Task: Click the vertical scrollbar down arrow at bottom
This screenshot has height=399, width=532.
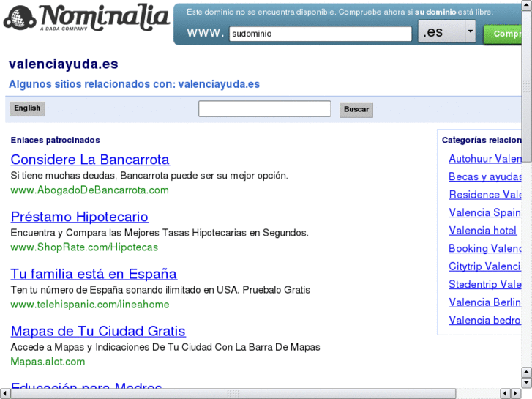Action: click(527, 383)
